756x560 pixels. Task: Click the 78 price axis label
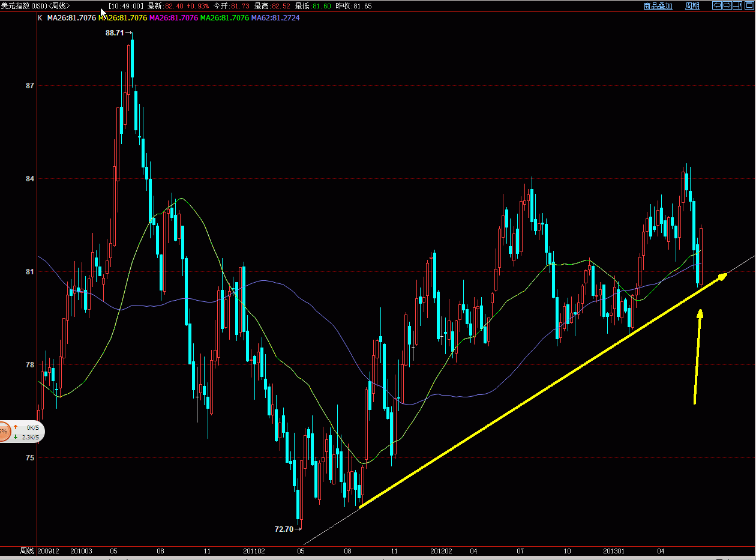pyautogui.click(x=31, y=365)
